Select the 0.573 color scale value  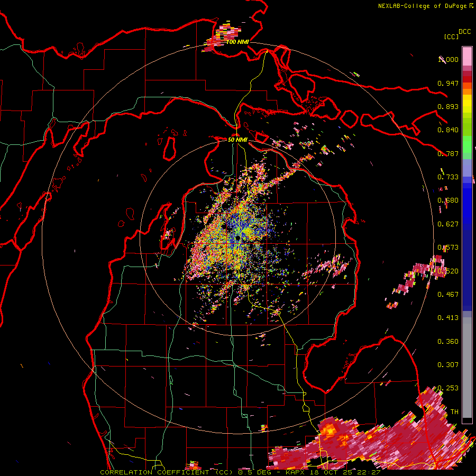pos(448,248)
